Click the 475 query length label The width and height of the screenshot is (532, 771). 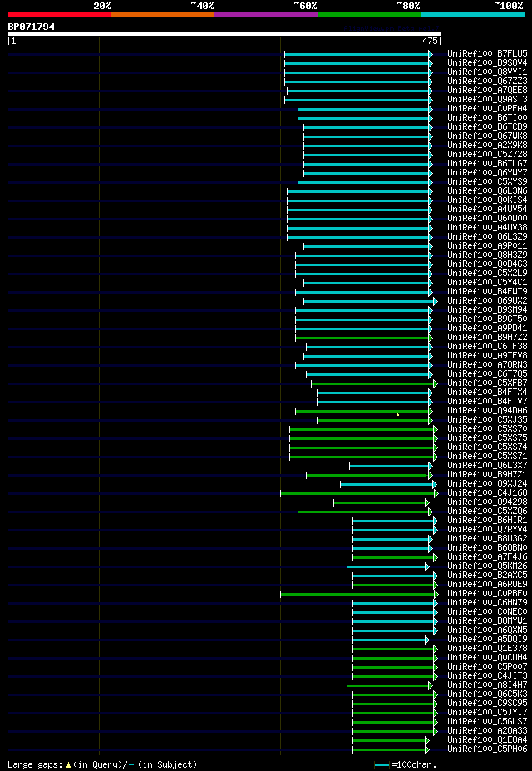[431, 42]
